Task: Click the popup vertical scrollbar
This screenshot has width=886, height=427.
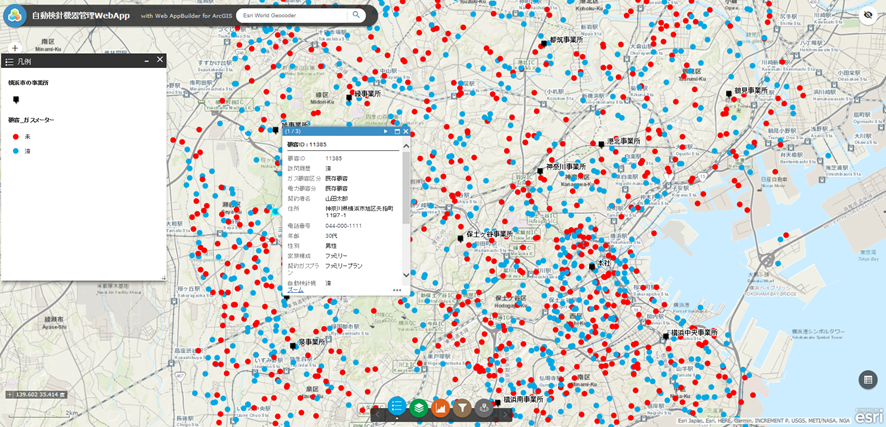Action: pos(405,200)
